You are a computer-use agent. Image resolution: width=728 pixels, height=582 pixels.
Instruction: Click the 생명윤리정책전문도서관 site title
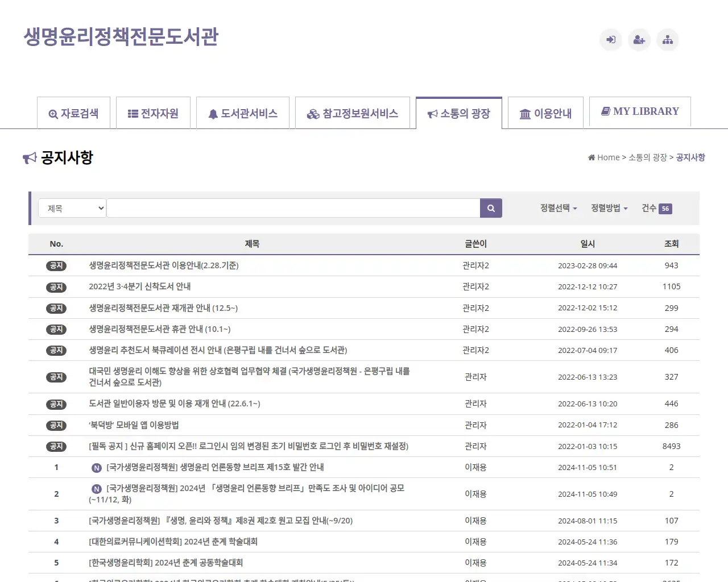point(121,37)
